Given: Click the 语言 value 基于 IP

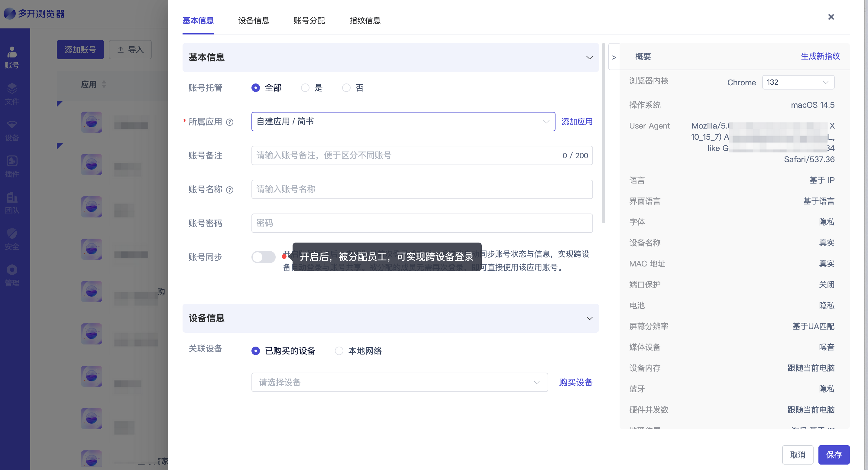Looking at the screenshot, I should pyautogui.click(x=822, y=180).
